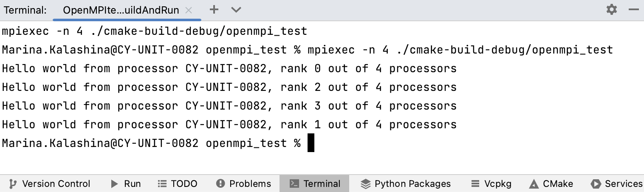Click the Version Control branch icon
Screen dimensions: 644x192
point(13,184)
